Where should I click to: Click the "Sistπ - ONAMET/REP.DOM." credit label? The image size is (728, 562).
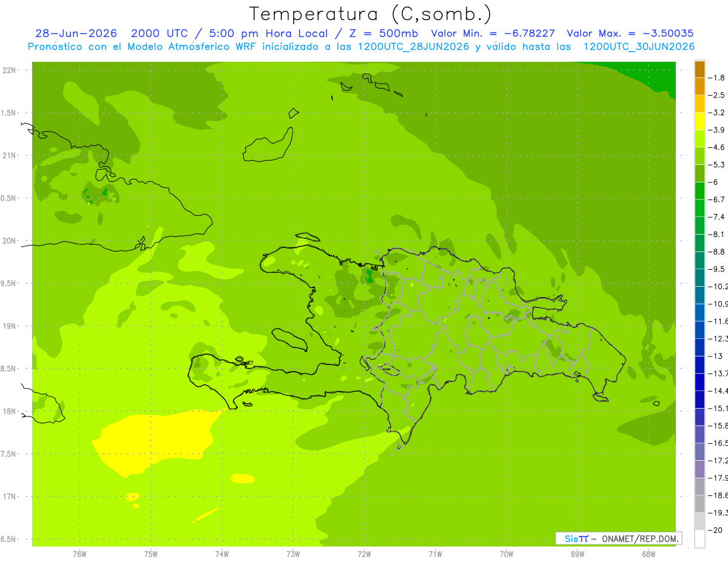click(618, 538)
